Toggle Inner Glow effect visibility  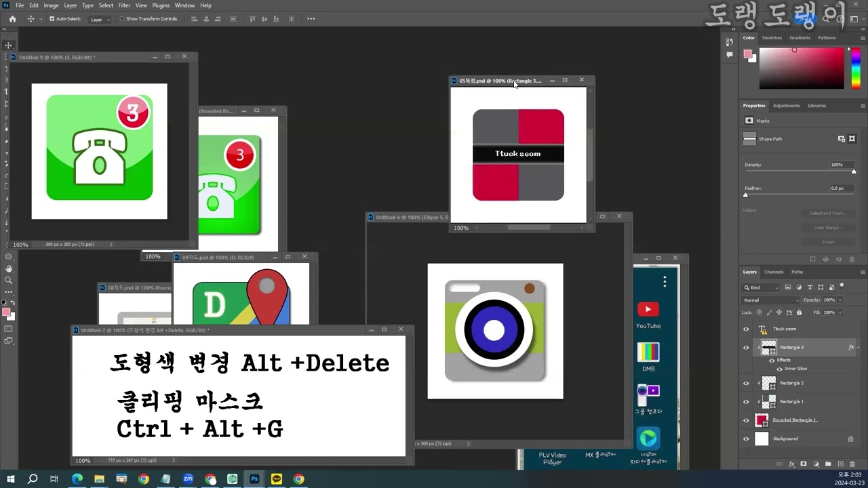click(x=779, y=369)
